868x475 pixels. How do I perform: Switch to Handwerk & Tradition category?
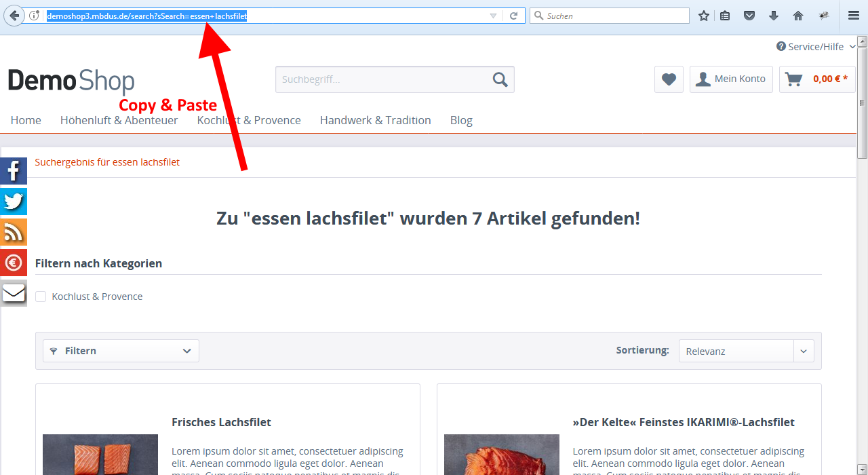point(376,120)
